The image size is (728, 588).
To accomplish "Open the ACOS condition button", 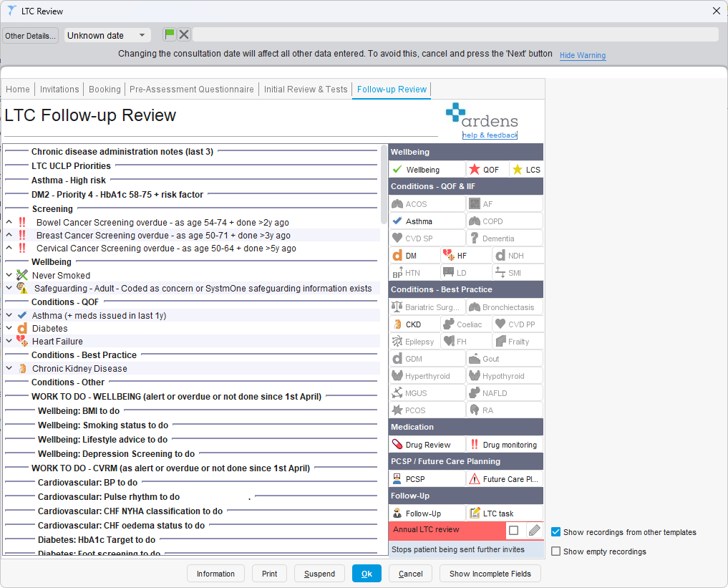I will point(427,204).
